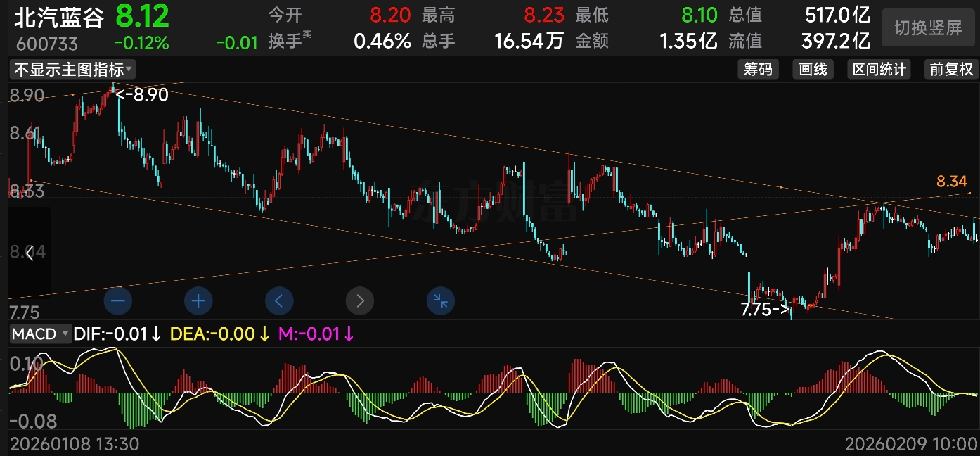Tap stock code 600733

[x=46, y=44]
